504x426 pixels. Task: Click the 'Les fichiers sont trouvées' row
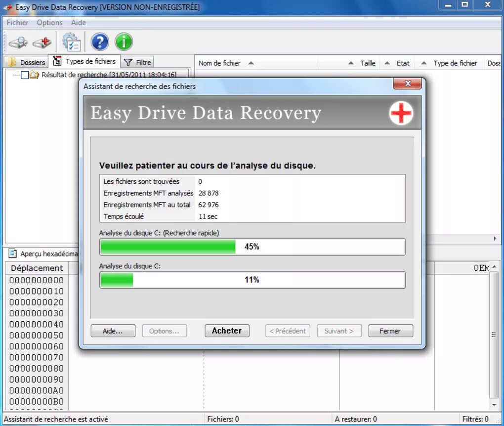(252, 181)
